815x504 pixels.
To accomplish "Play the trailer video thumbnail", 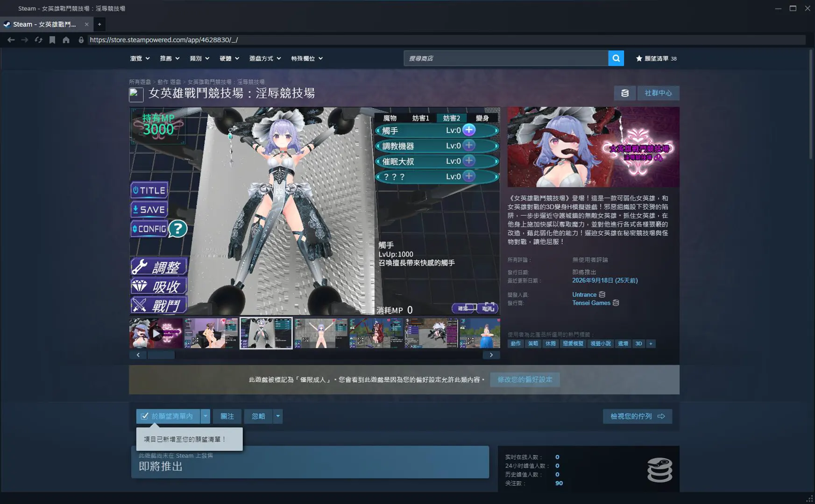I will [x=156, y=333].
